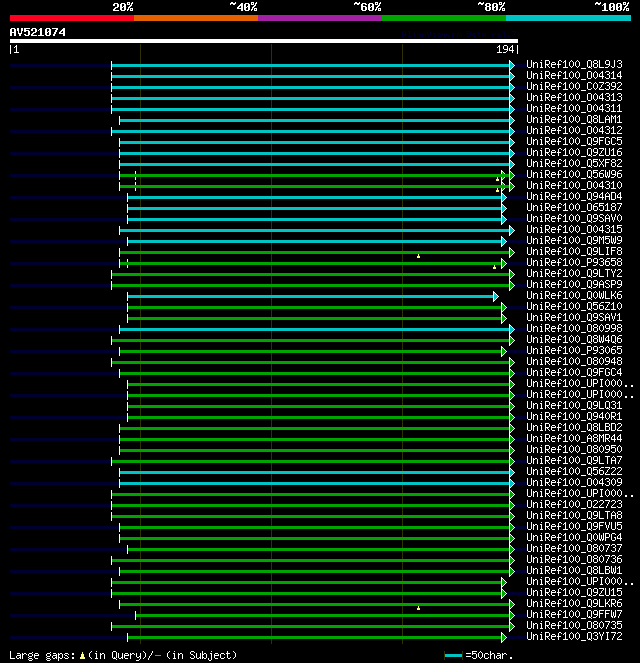This screenshot has width=640, height=663.
Task: Select the UniRef100_Q9LQ31 label
Action: (x=574, y=405)
